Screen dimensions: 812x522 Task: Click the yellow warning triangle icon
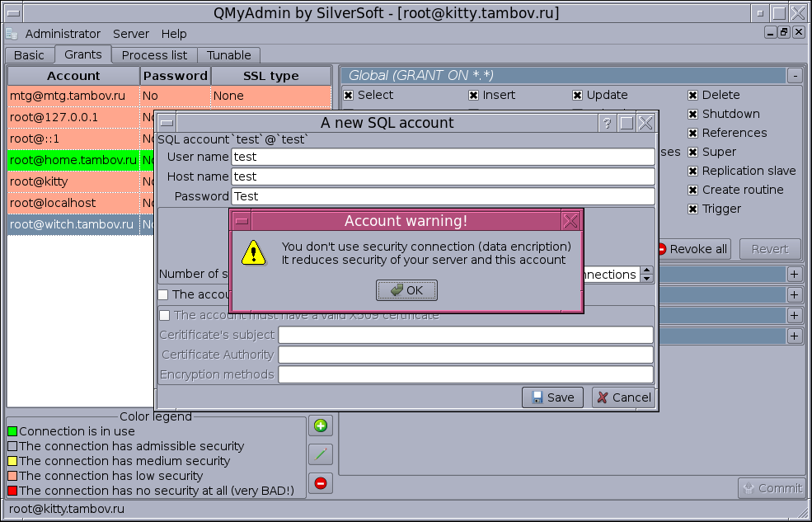[255, 252]
